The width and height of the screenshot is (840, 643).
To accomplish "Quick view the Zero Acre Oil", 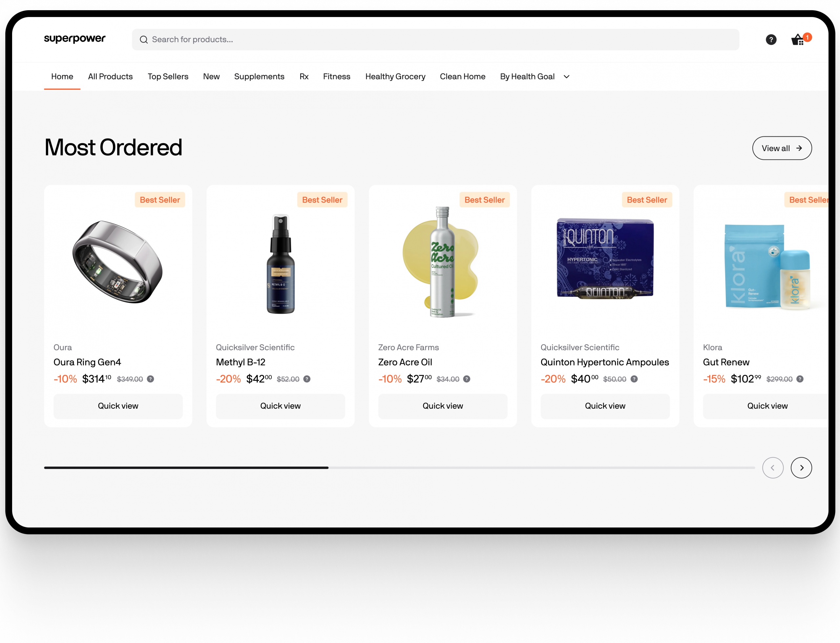I will (443, 406).
